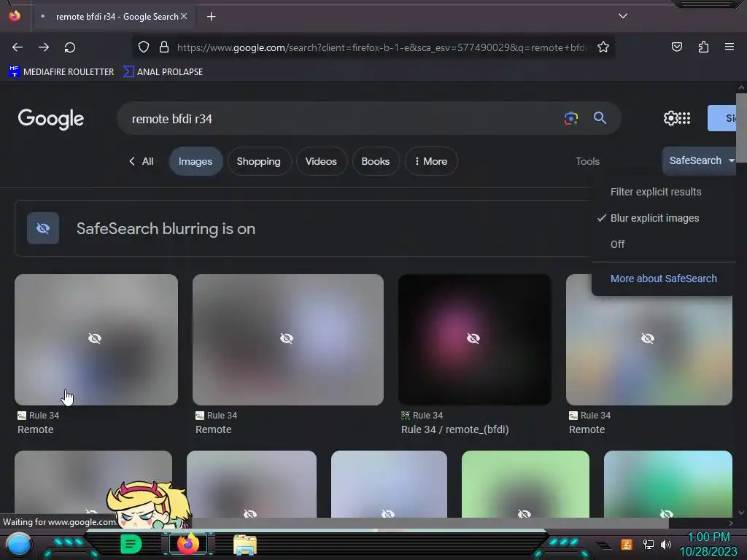Click the Firefox taskbar icon
747x560 pixels.
point(187,543)
